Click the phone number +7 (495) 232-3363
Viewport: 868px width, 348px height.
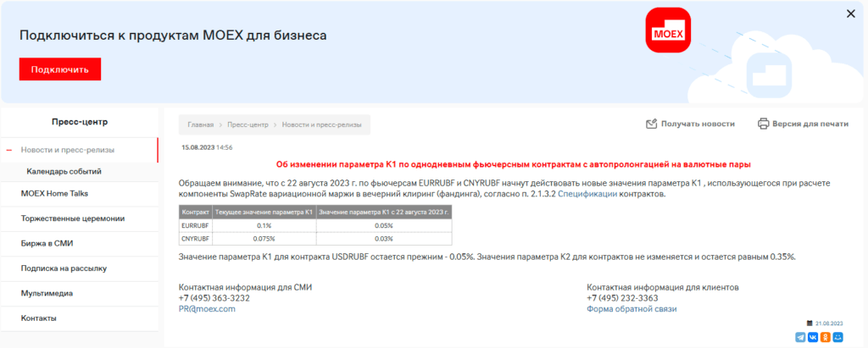coord(622,298)
